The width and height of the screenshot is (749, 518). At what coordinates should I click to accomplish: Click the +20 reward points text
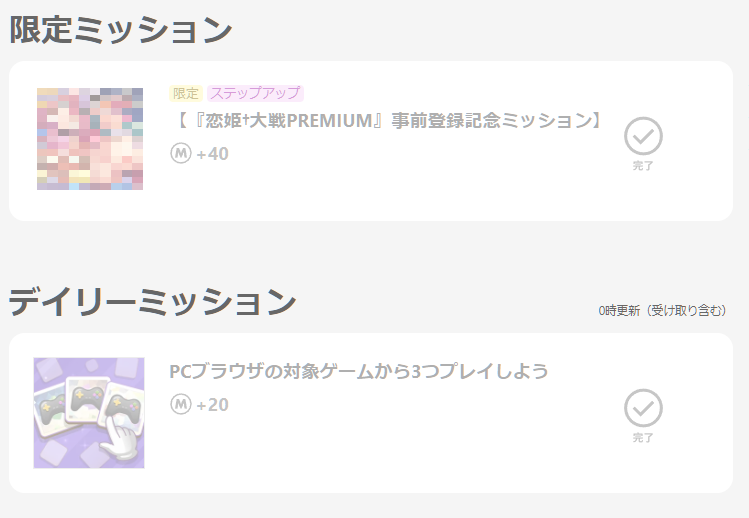[x=213, y=405]
